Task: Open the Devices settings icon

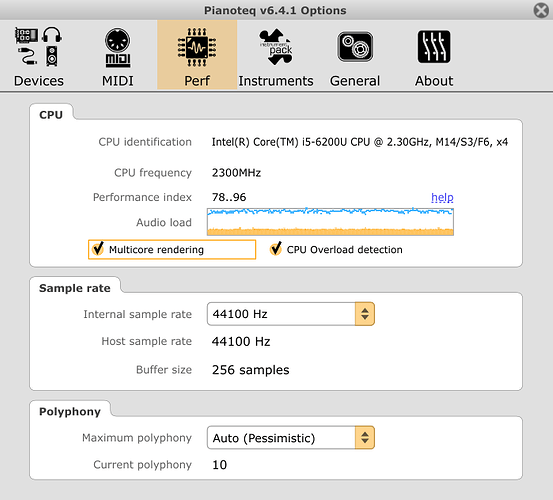Action: click(x=38, y=47)
